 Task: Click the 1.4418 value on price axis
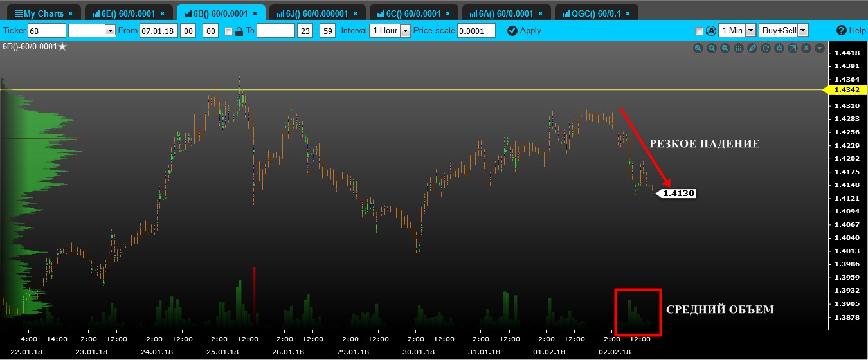click(x=847, y=53)
